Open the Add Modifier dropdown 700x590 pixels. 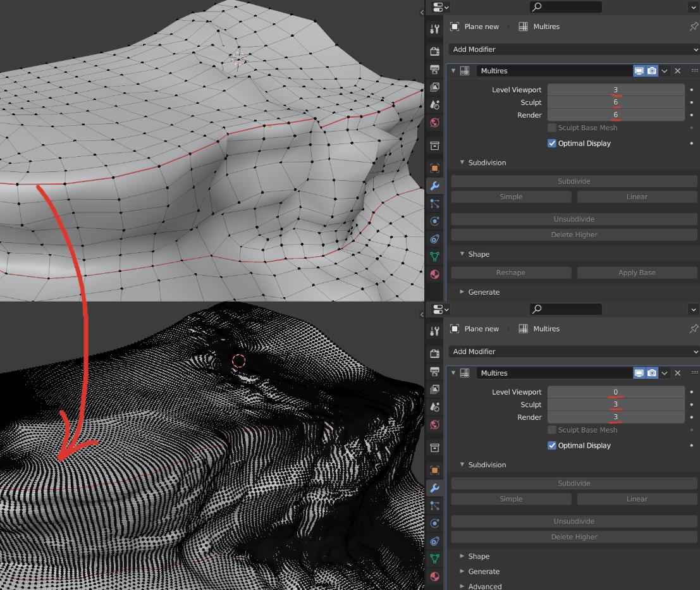coord(572,49)
